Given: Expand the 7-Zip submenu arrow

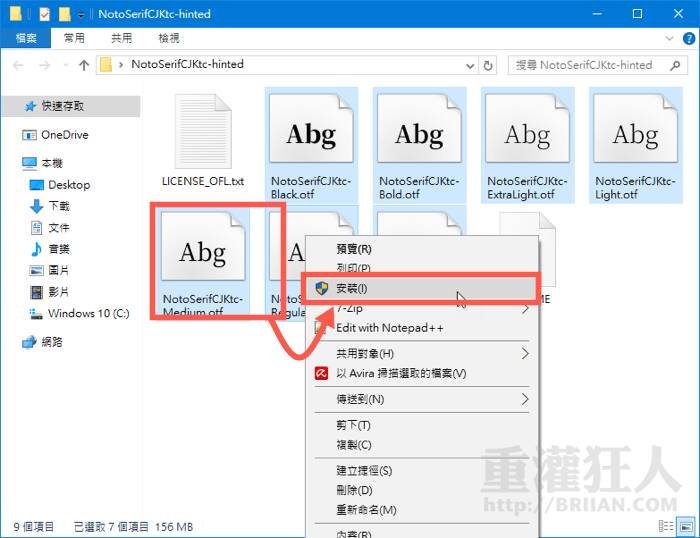Looking at the screenshot, I should tap(525, 309).
